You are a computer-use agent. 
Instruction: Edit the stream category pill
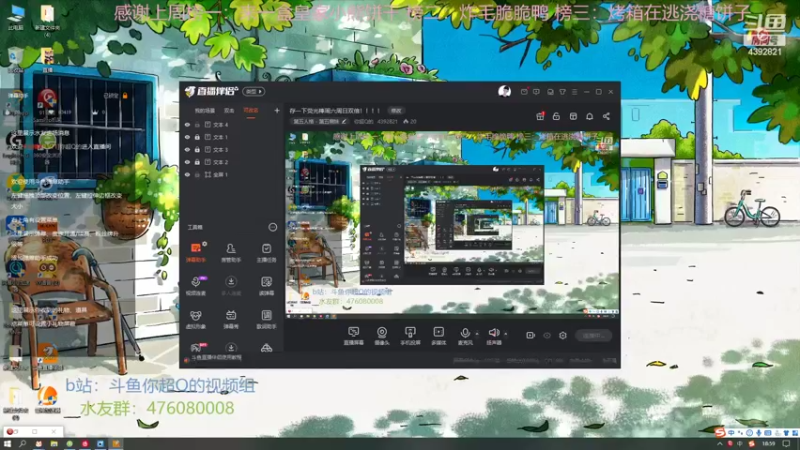319,122
